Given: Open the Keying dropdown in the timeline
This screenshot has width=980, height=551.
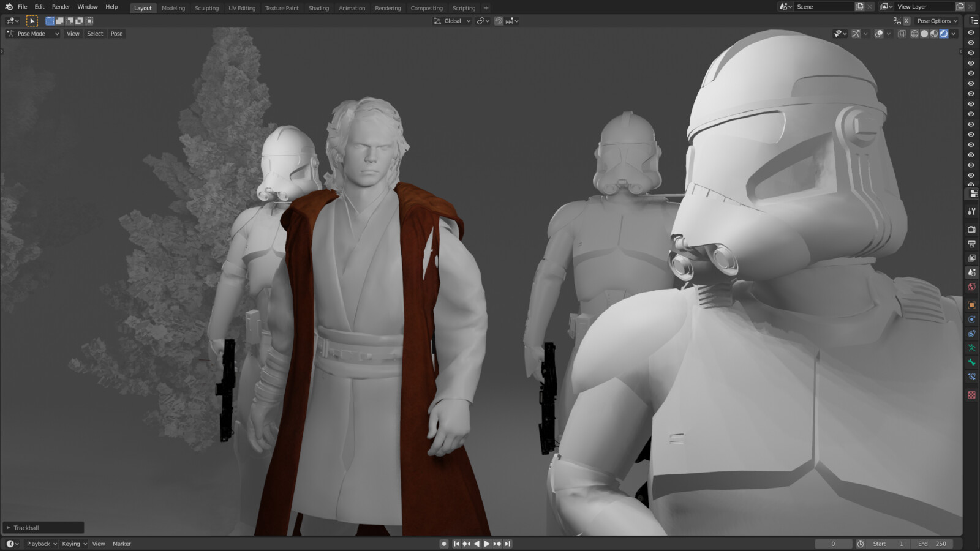Looking at the screenshot, I should tap(74, 544).
